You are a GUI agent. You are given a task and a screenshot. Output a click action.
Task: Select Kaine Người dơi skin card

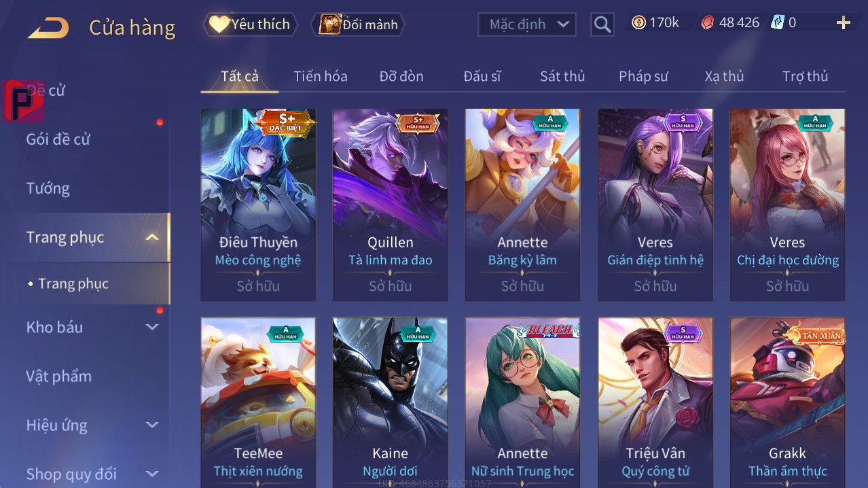[391, 402]
